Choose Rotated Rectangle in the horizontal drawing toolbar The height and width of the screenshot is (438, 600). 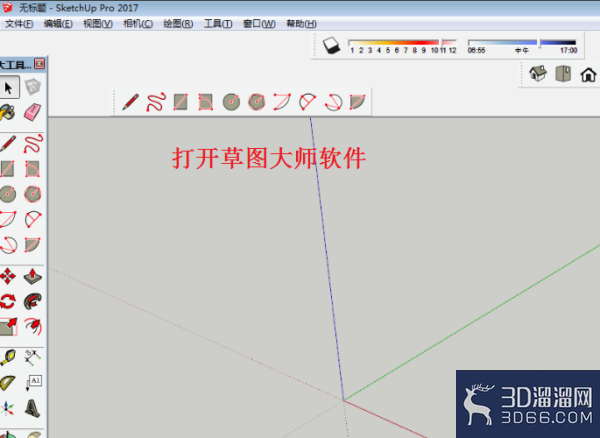(205, 102)
